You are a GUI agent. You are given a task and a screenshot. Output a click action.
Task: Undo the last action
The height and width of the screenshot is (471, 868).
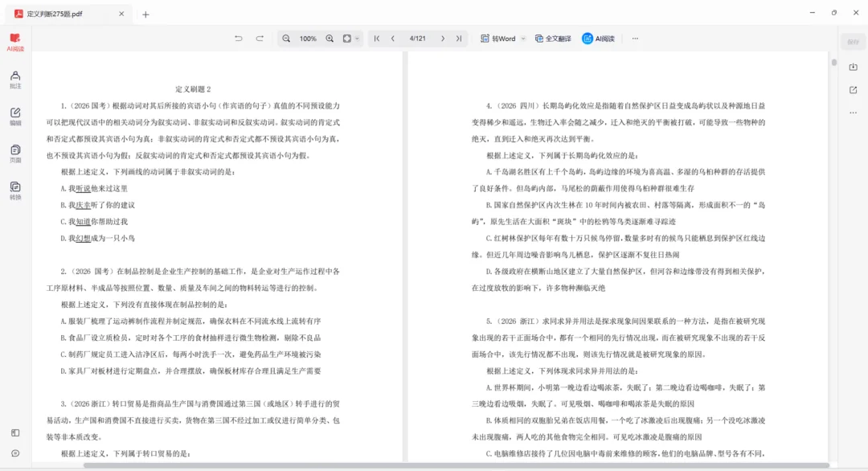[x=239, y=39]
